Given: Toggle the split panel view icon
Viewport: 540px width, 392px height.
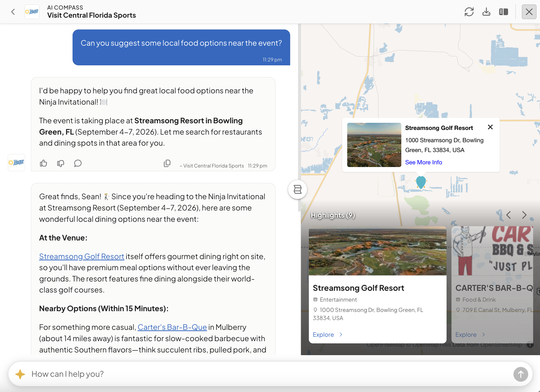Looking at the screenshot, I should click(503, 12).
